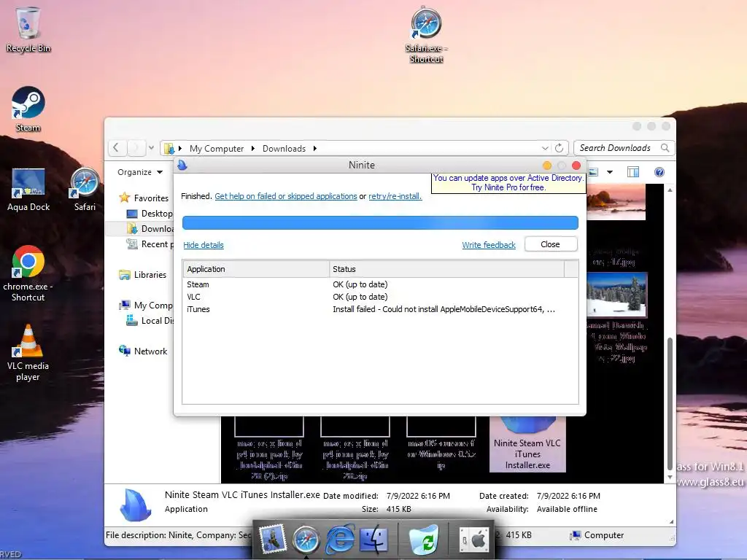Select Downloads in the navigation pane
Viewport: 747px width, 560px height.
(150, 228)
